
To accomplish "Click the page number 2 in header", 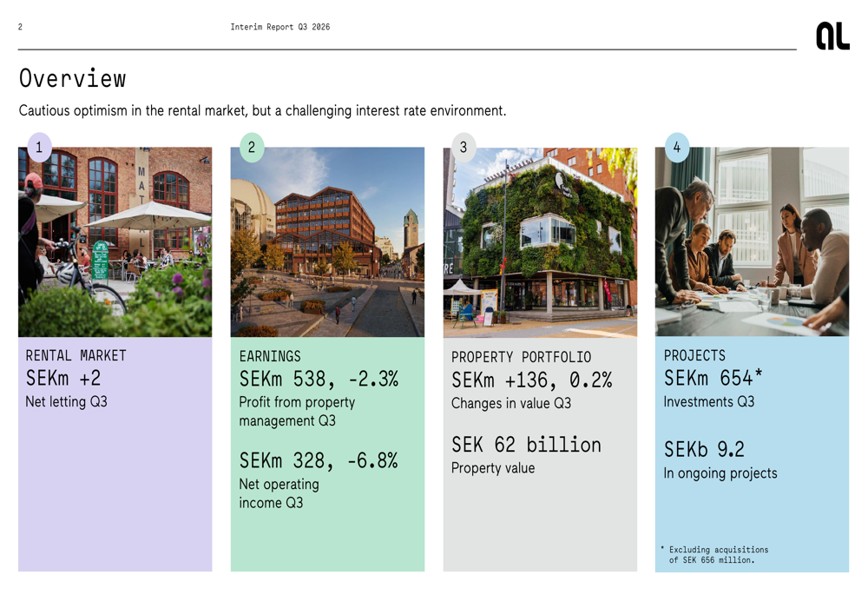I will point(21,27).
